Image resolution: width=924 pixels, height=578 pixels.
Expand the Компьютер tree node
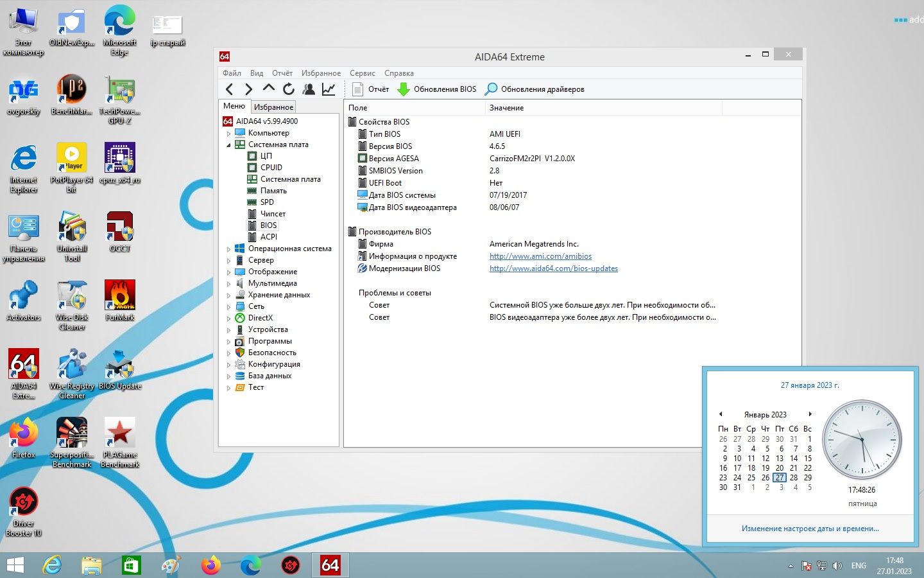(228, 134)
